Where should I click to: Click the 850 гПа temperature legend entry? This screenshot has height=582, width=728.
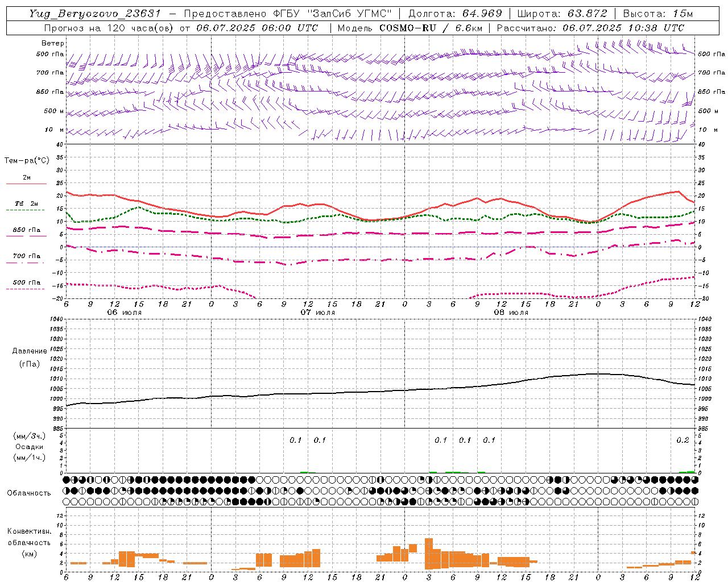[27, 230]
